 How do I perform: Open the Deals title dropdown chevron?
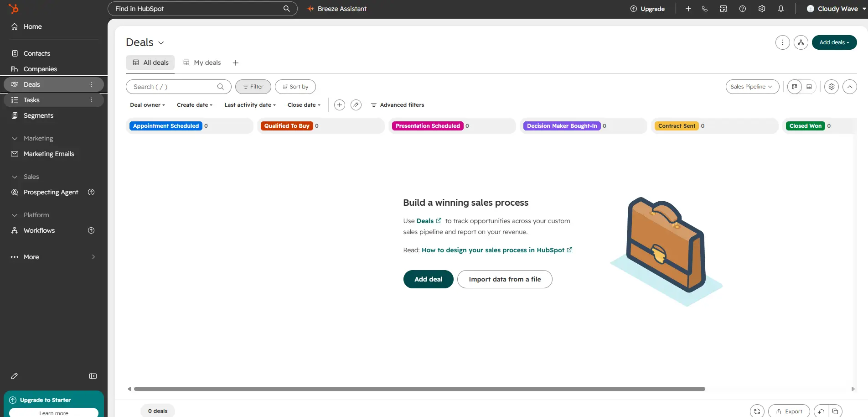(x=161, y=43)
